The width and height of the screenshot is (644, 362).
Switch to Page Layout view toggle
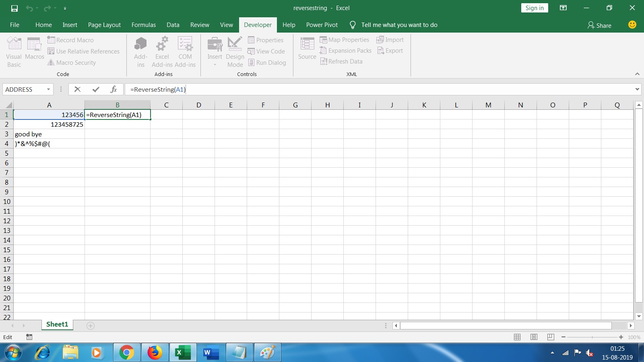pyautogui.click(x=535, y=337)
